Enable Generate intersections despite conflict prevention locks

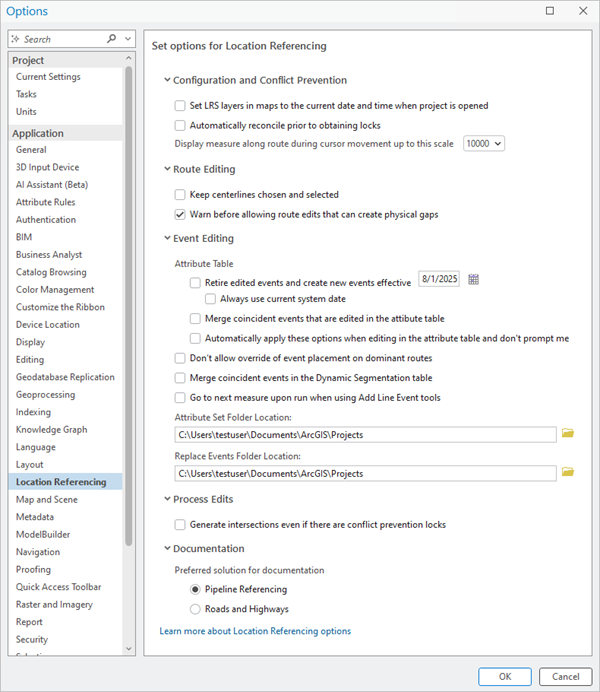pos(180,524)
